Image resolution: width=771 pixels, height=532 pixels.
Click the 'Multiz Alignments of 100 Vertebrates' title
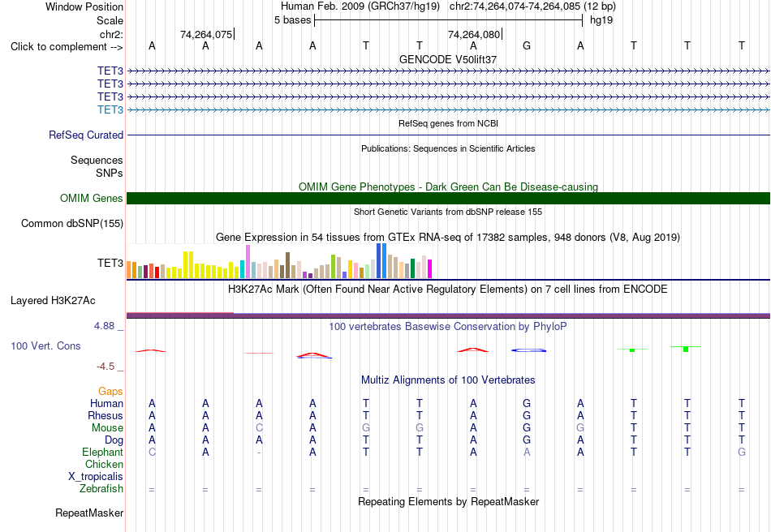[x=448, y=380]
